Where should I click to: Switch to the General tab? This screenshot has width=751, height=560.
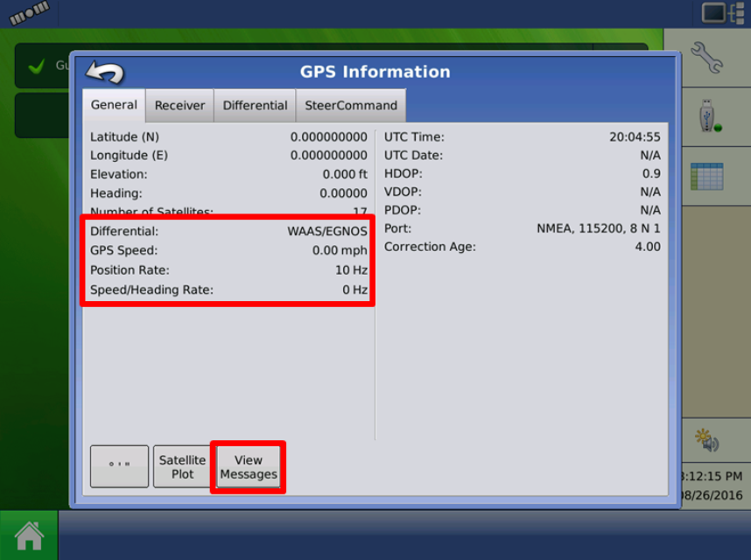114,105
